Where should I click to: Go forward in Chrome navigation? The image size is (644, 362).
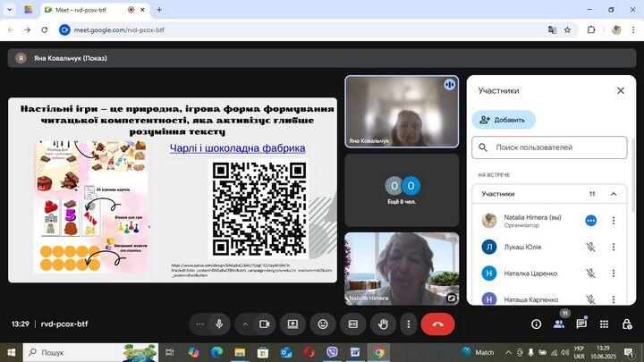tap(27, 30)
